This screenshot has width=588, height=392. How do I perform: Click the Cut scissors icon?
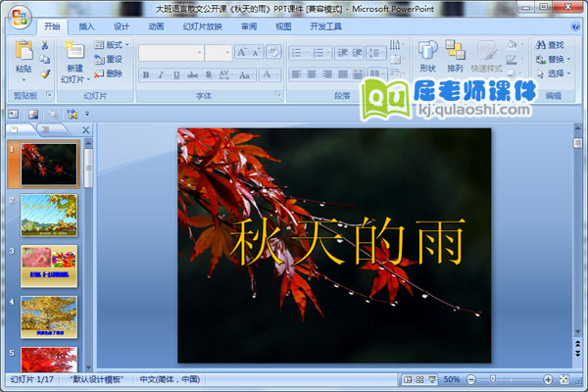click(45, 45)
